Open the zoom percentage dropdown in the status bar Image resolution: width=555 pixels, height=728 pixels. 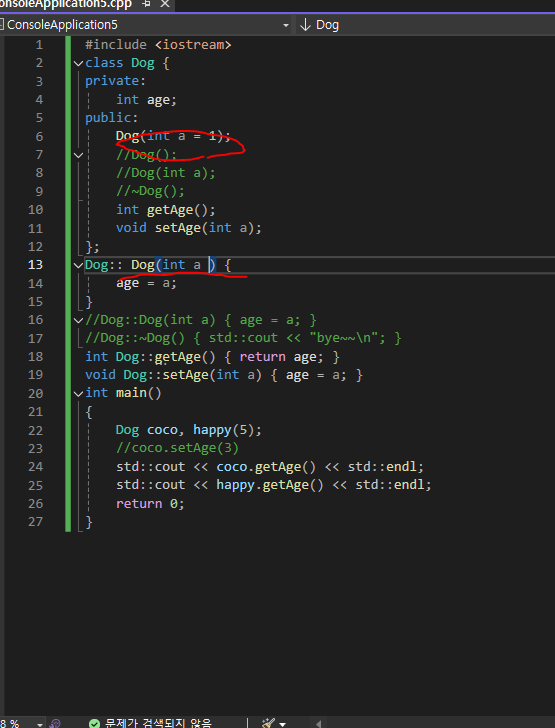coord(40,724)
